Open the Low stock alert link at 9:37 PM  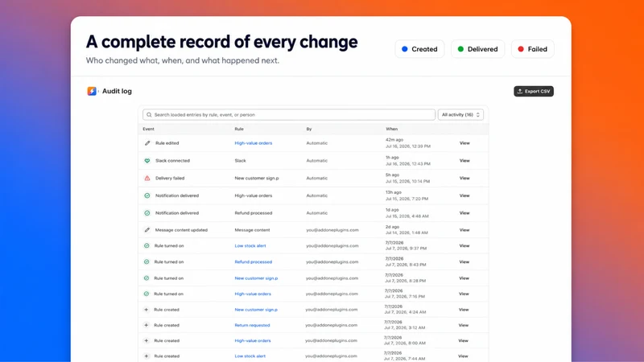tap(250, 246)
